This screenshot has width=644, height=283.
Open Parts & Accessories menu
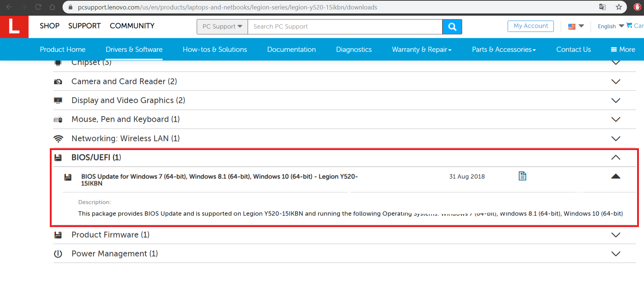click(x=504, y=49)
